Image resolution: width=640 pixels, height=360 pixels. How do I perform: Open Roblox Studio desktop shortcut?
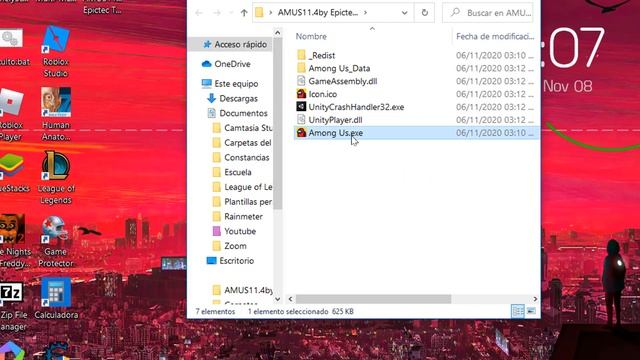coord(56,52)
